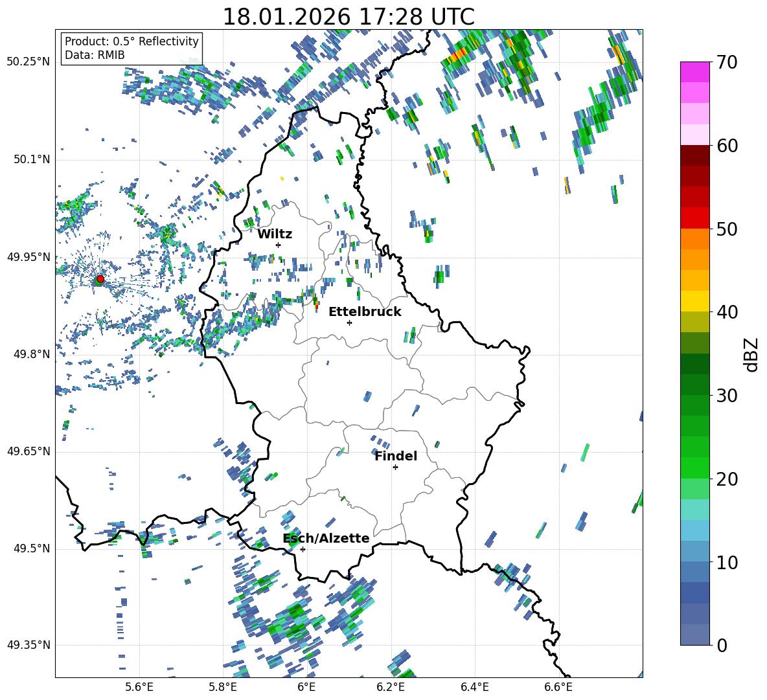Click the Findel station cross marker
The width and height of the screenshot is (767, 700).
point(395,468)
